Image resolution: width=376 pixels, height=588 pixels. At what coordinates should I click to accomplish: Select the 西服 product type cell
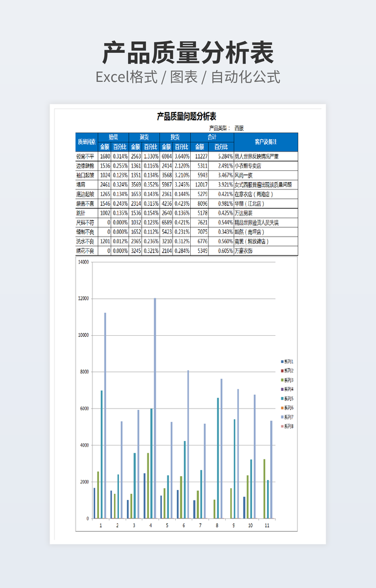pos(239,128)
